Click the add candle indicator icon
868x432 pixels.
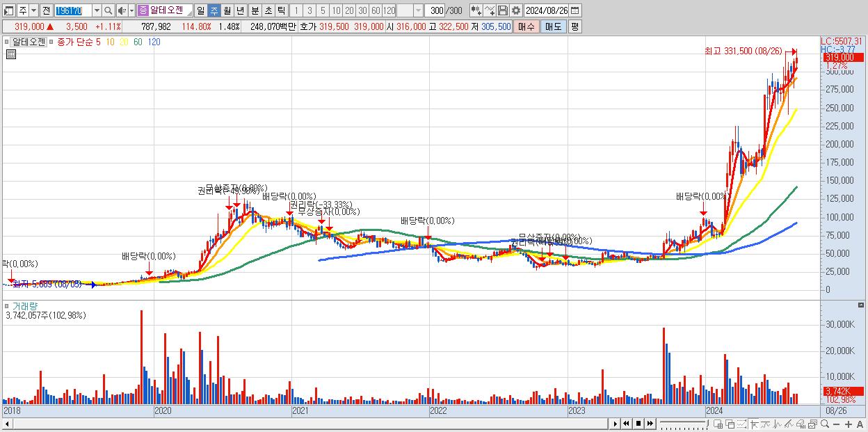pos(476,10)
